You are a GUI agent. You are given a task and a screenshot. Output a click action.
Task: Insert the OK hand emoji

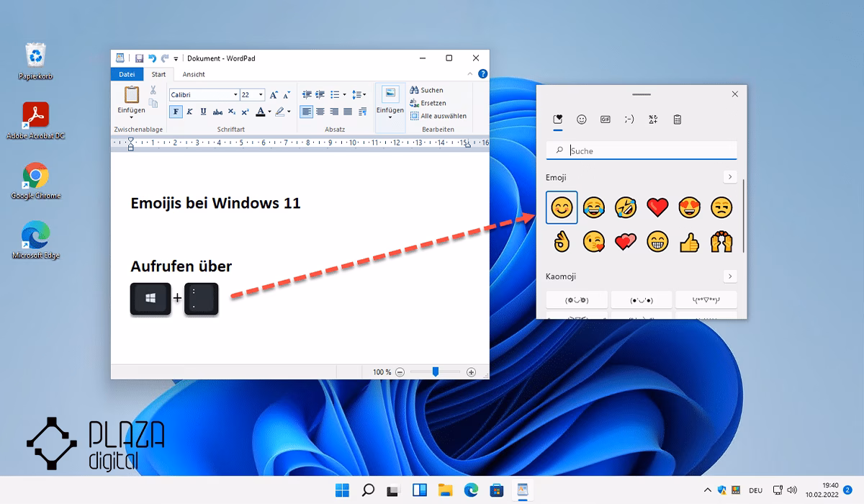561,241
